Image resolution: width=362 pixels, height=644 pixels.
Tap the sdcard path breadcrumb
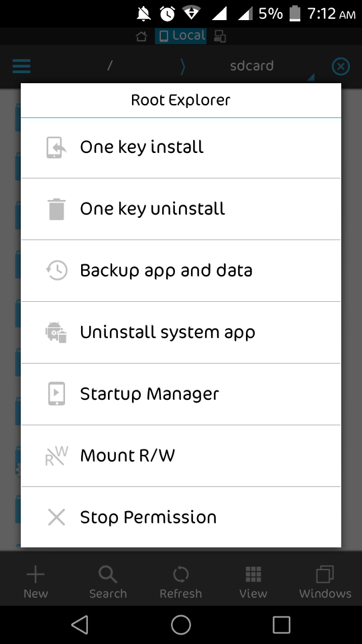[x=251, y=66]
